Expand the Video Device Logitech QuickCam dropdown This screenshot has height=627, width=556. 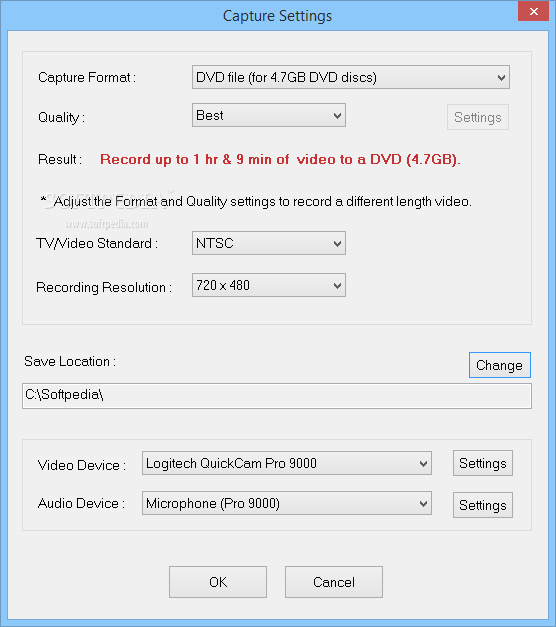(287, 463)
